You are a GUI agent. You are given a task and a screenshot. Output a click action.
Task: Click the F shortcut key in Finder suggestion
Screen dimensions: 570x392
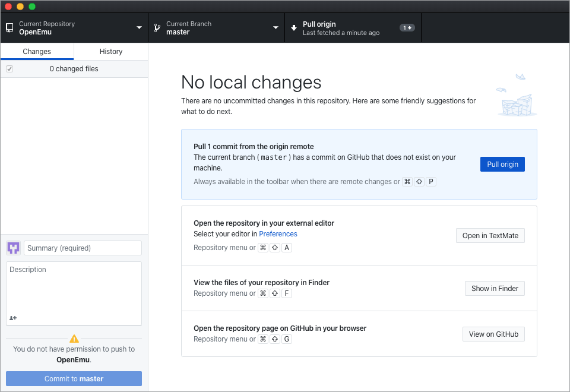(x=287, y=293)
